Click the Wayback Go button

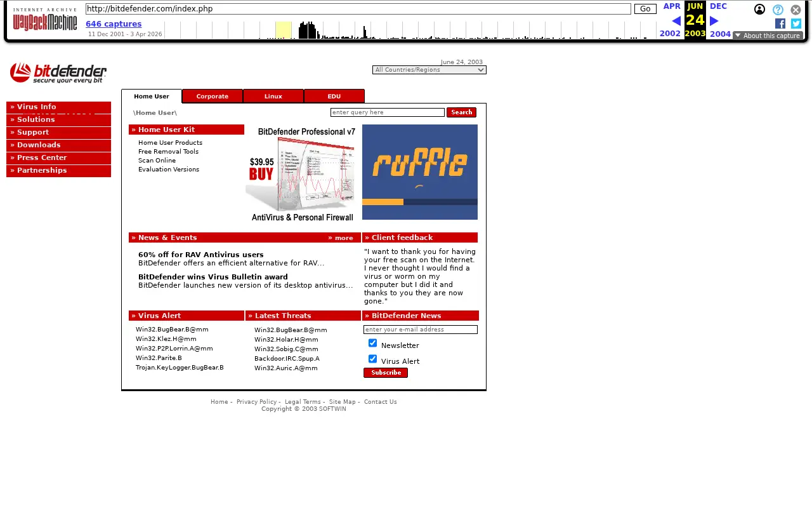pos(645,9)
